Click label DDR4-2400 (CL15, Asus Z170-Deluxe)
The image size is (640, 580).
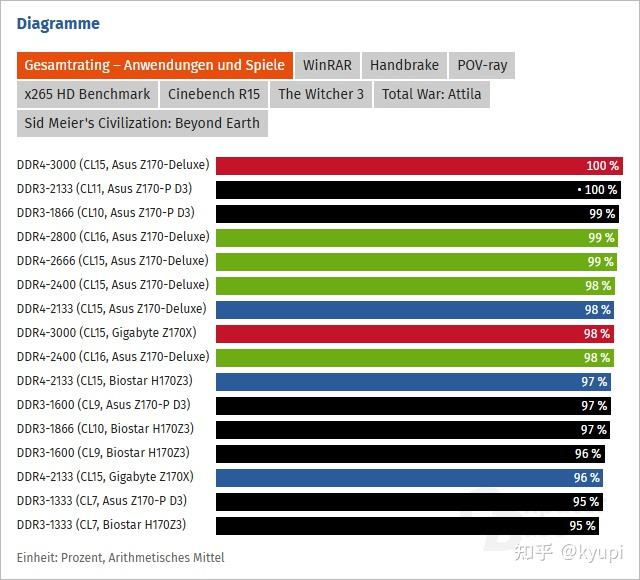113,285
